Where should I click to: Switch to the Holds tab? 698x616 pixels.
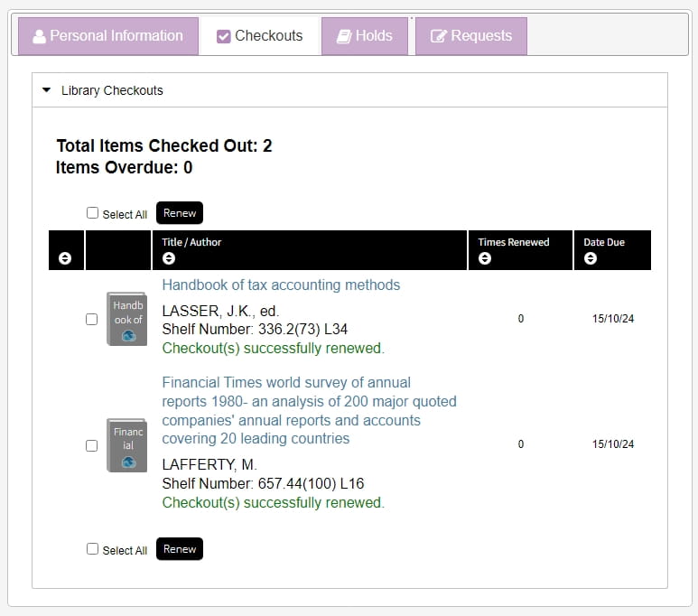365,36
